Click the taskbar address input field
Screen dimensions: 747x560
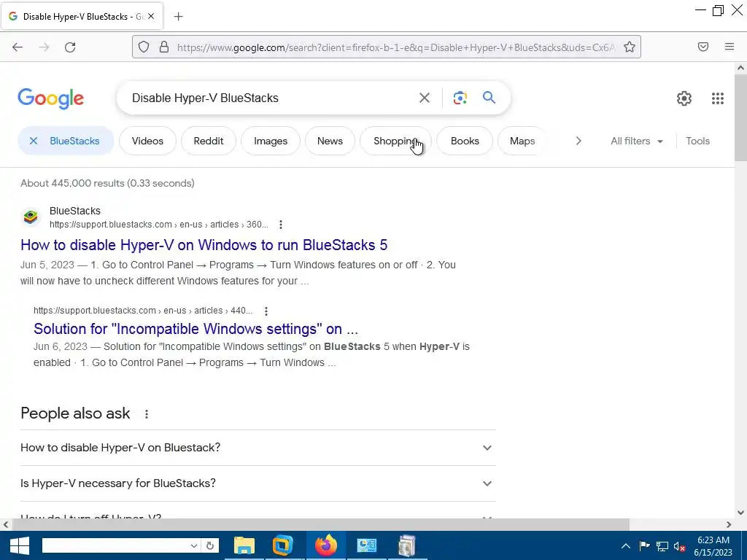(x=116, y=545)
